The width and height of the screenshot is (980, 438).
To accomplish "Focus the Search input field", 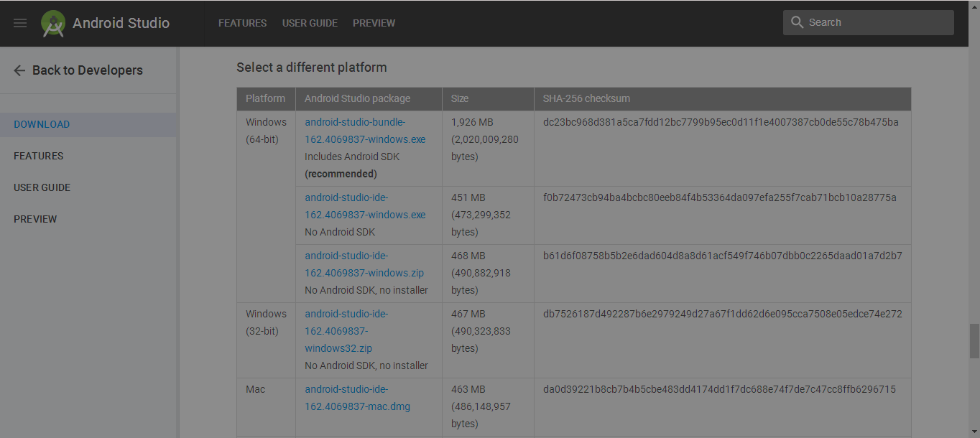I will pyautogui.click(x=869, y=22).
